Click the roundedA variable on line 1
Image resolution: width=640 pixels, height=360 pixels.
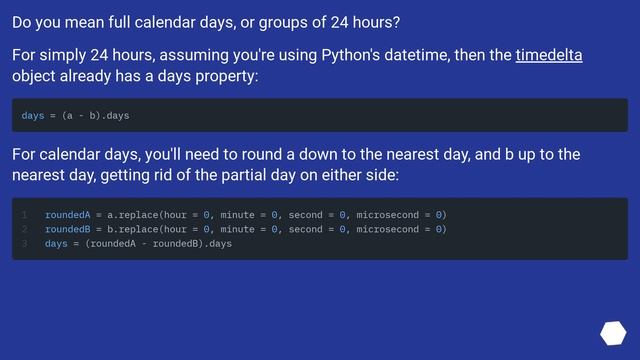68,215
